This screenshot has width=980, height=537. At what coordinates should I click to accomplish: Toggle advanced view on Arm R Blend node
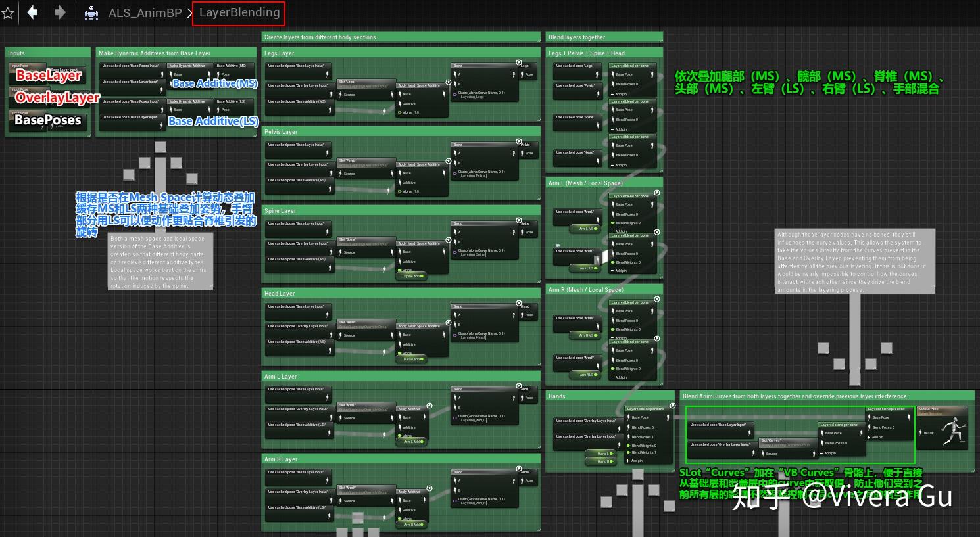(x=519, y=469)
